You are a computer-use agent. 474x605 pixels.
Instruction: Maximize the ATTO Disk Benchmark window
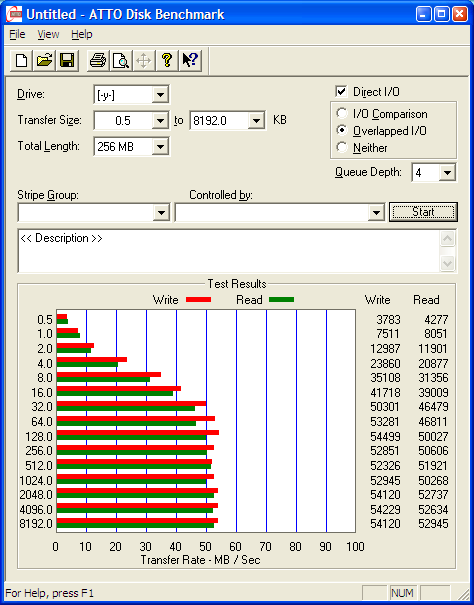(x=442, y=15)
